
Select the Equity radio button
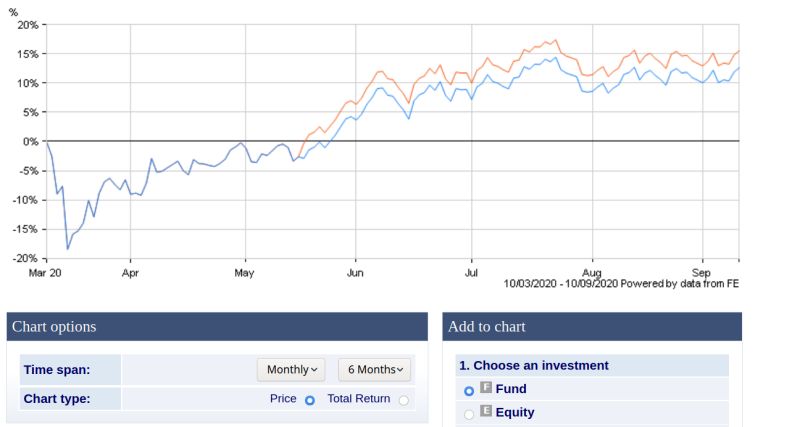point(469,414)
